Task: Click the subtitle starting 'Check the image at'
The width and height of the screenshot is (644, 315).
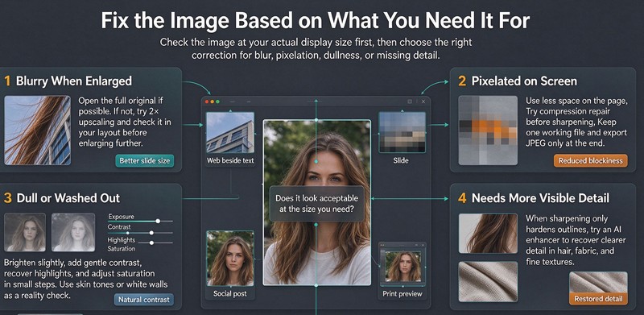Action: click(x=316, y=48)
